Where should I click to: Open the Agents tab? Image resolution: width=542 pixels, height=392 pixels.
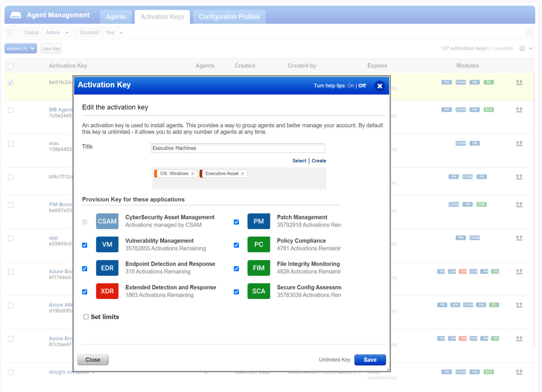pyautogui.click(x=116, y=17)
